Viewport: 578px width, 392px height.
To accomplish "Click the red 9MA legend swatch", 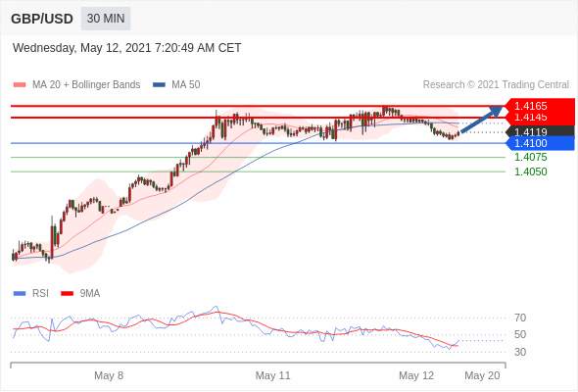I will [67, 294].
